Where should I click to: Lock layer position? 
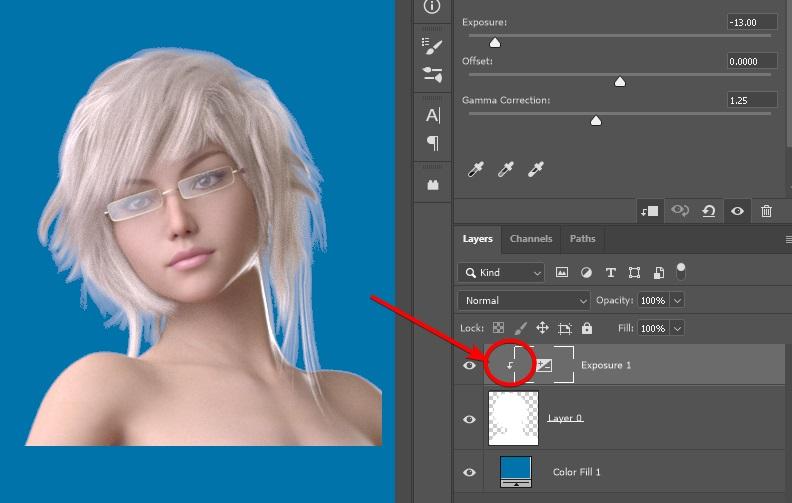point(542,328)
